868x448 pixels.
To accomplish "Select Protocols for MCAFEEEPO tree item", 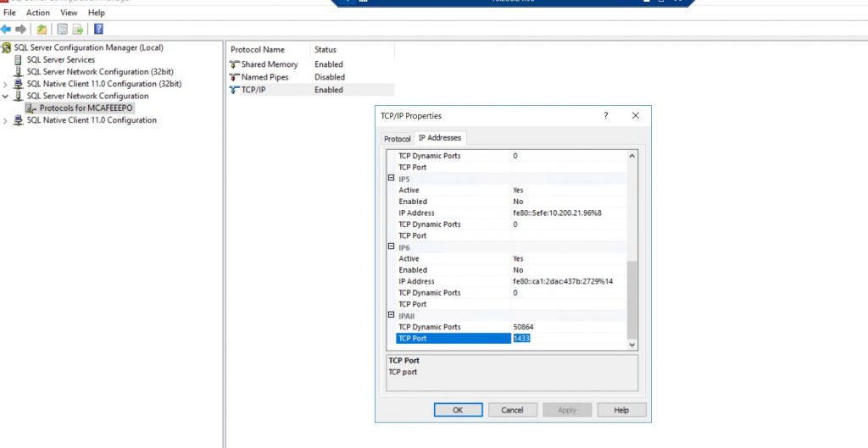I will 86,108.
